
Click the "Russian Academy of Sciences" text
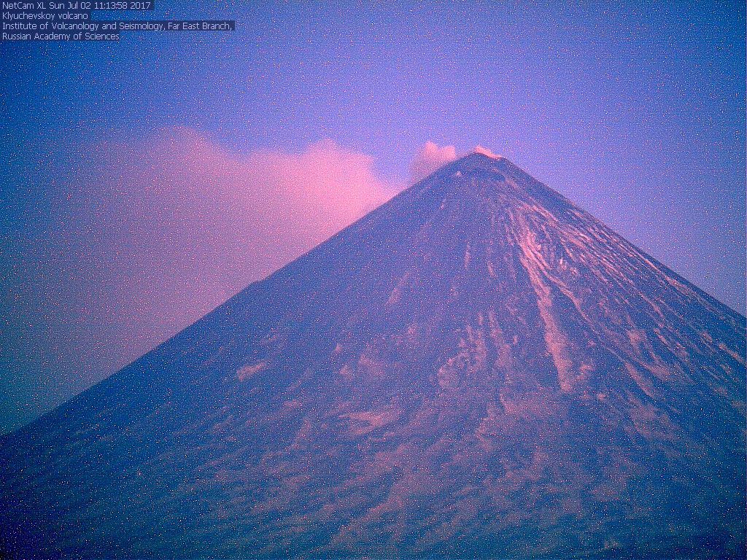[61, 36]
